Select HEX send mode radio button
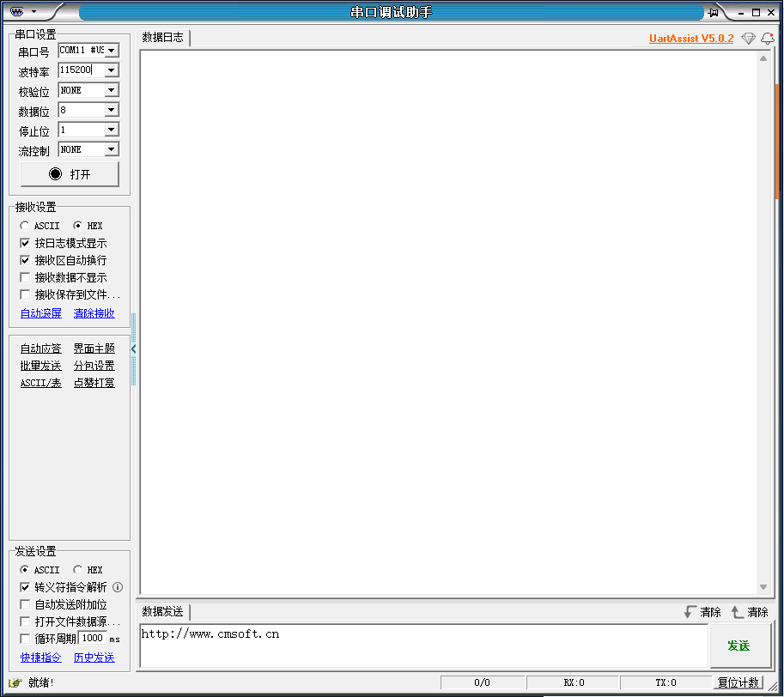784x697 pixels. 77,570
